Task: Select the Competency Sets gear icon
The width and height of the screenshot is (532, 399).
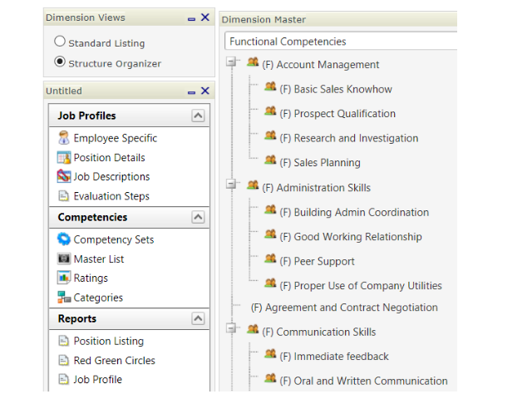Action: [64, 239]
